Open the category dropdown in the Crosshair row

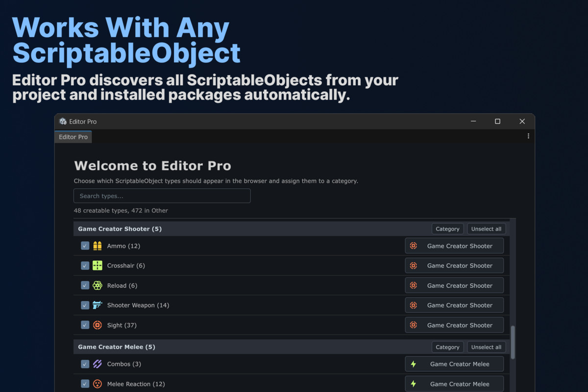[454, 266]
